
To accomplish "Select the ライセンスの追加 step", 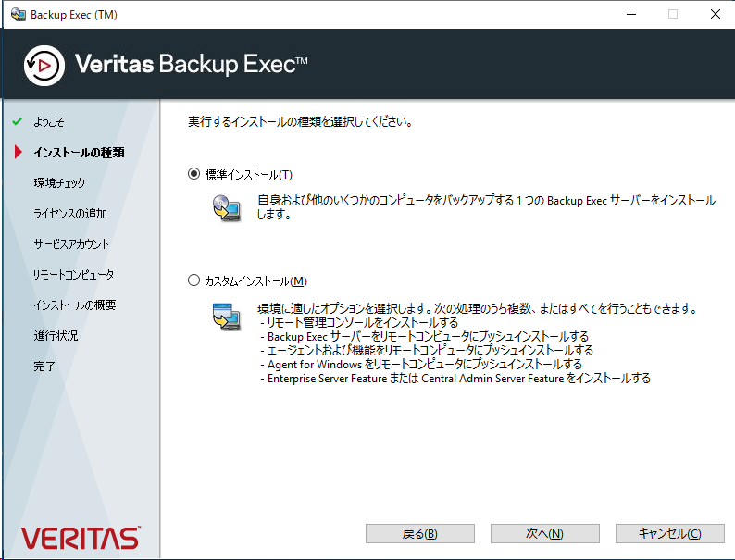I will pyautogui.click(x=70, y=214).
